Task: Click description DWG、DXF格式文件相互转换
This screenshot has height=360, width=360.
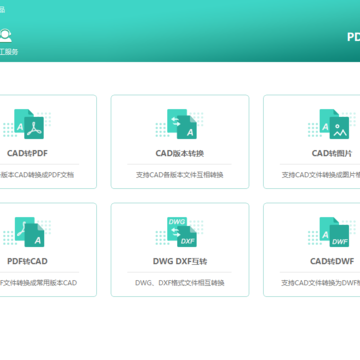Action: 180,283
